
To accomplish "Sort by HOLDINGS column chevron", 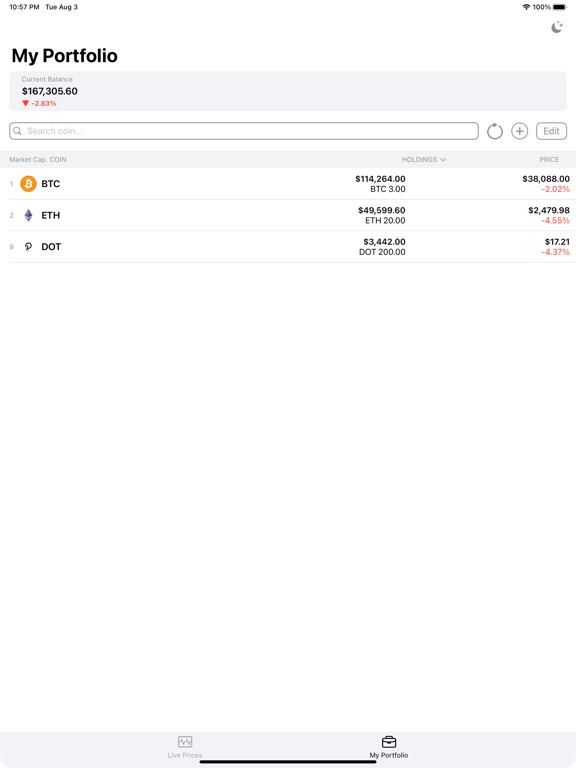I will [443, 160].
